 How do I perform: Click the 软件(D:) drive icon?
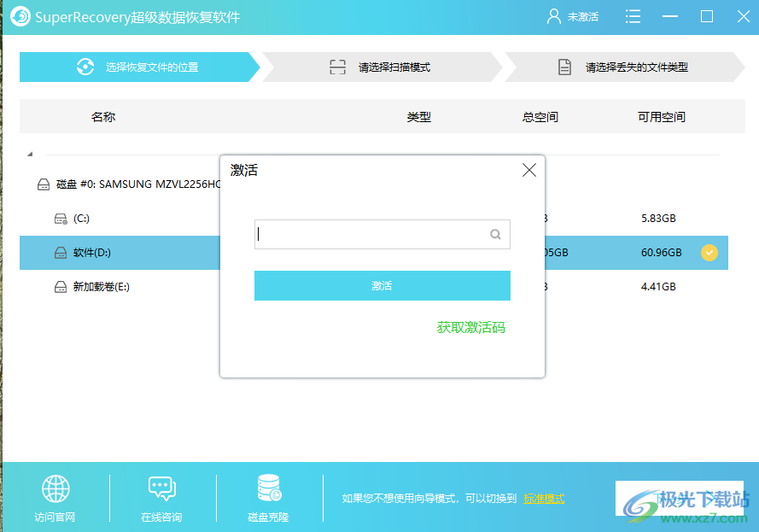click(61, 253)
